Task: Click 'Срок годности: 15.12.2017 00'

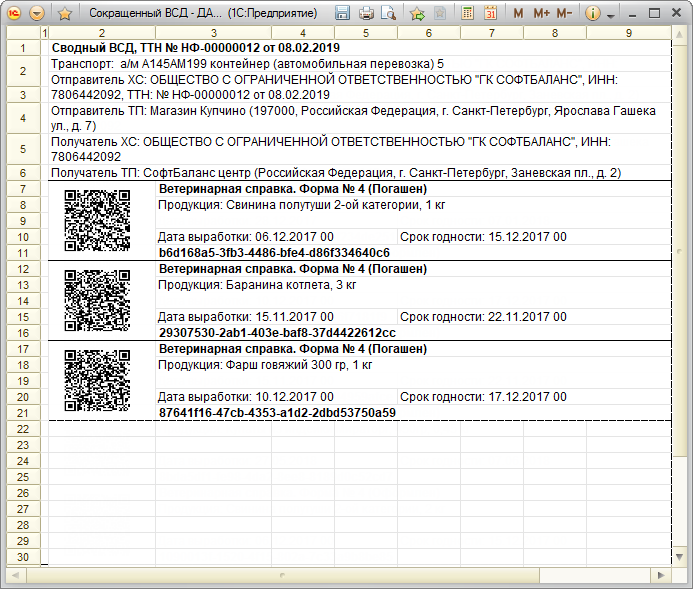Action: [x=483, y=237]
